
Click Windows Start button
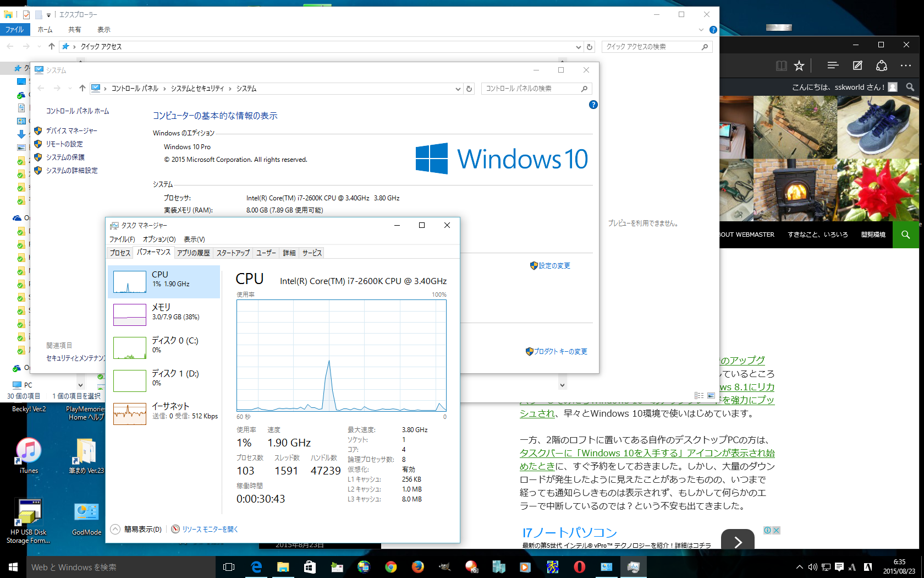tap(13, 567)
